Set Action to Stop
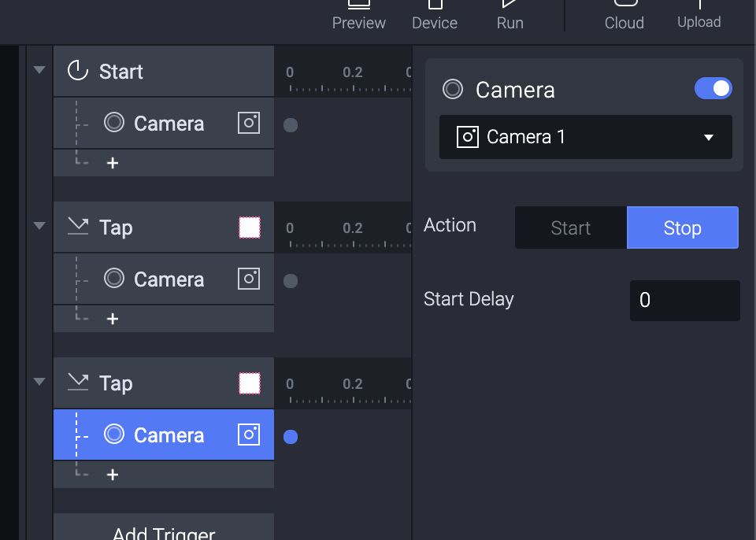Screen dimensions: 756x540 pos(682,228)
